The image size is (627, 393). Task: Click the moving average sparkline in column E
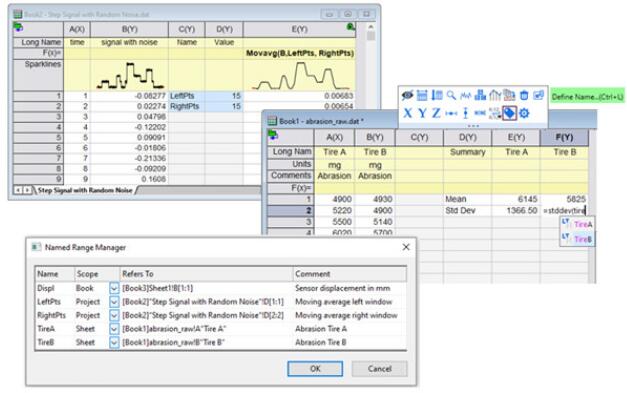tap(300, 76)
